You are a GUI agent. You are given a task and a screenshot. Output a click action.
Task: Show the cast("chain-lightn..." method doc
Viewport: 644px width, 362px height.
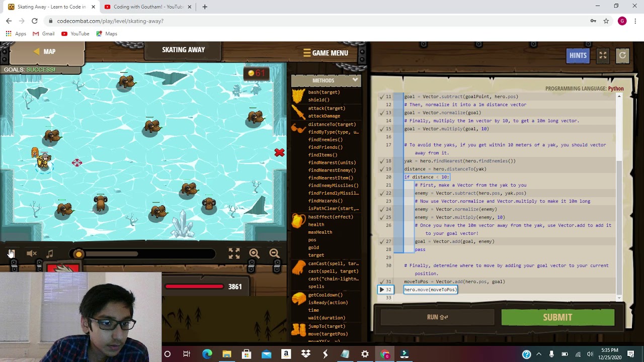click(333, 279)
